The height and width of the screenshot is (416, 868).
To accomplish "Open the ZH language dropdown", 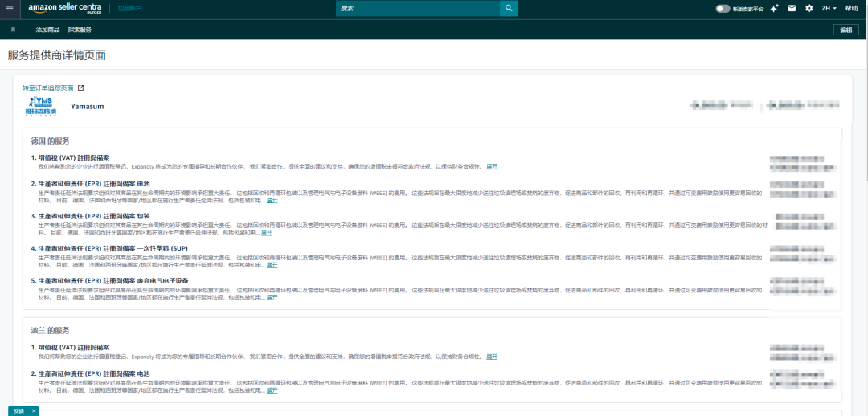I will coord(829,8).
